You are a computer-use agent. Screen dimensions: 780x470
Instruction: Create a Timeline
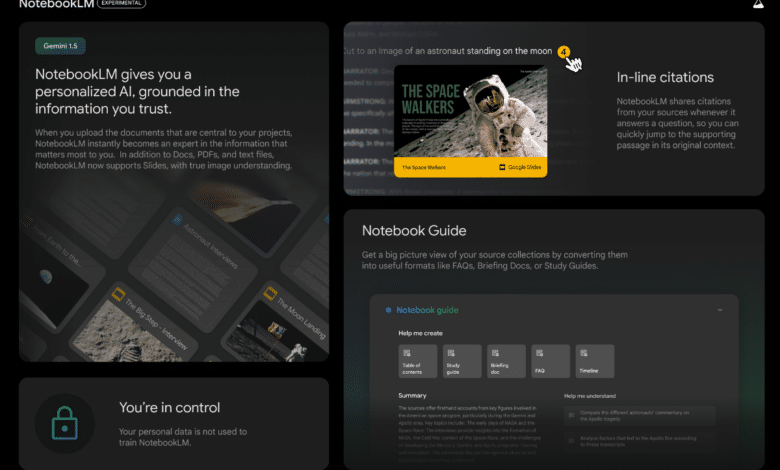click(x=595, y=360)
